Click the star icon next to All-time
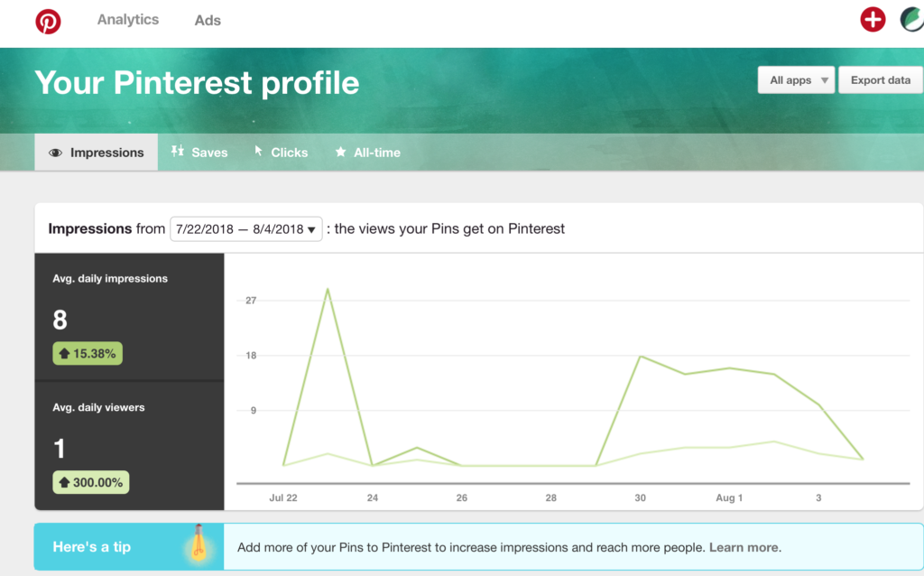Screen dimensions: 924x576 click(341, 152)
